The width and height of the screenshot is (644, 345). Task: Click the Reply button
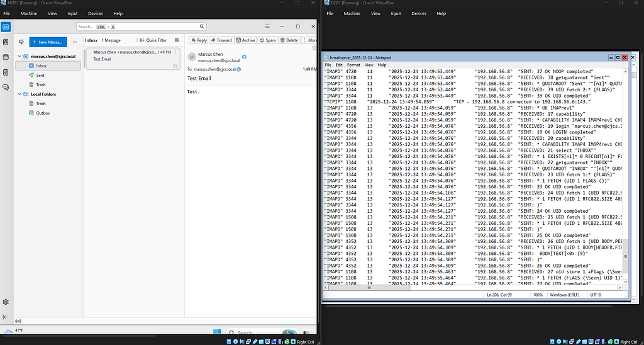coord(198,40)
